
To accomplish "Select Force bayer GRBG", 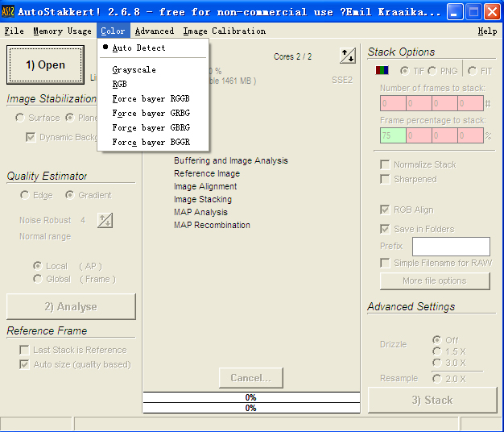I will tap(153, 113).
